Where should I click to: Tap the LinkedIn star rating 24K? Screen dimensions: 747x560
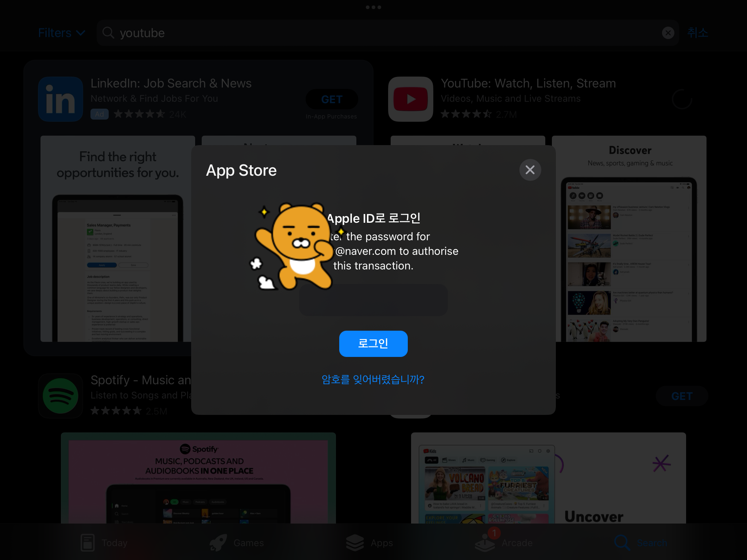(x=150, y=114)
